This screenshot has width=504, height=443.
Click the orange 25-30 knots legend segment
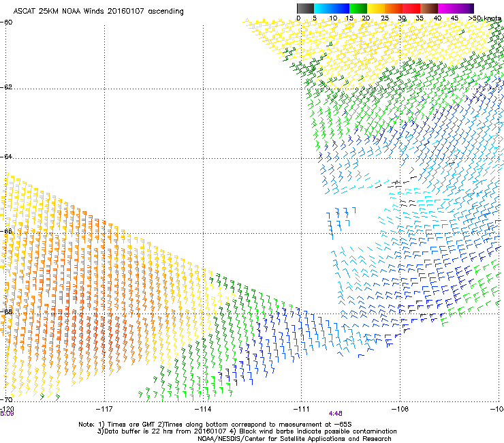(394, 8)
